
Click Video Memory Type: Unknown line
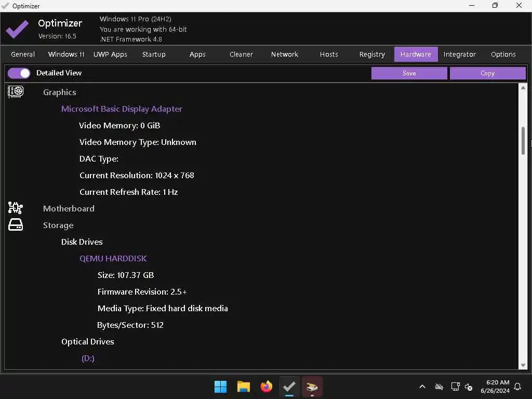point(138,142)
